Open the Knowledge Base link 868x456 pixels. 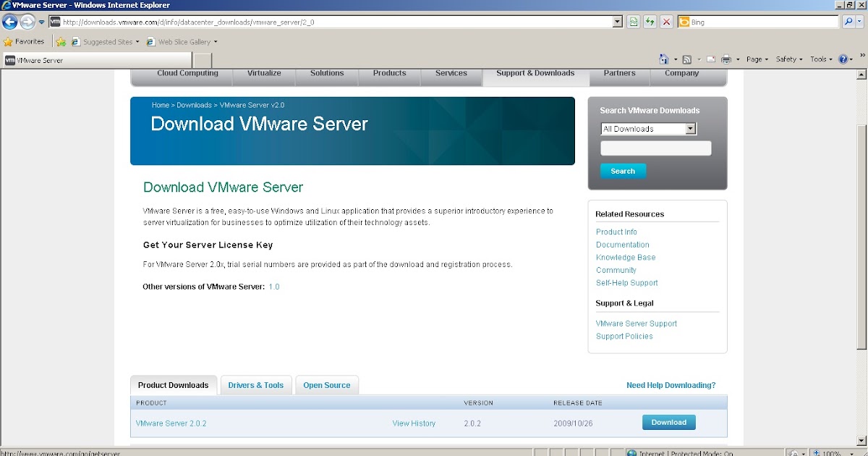(x=626, y=258)
